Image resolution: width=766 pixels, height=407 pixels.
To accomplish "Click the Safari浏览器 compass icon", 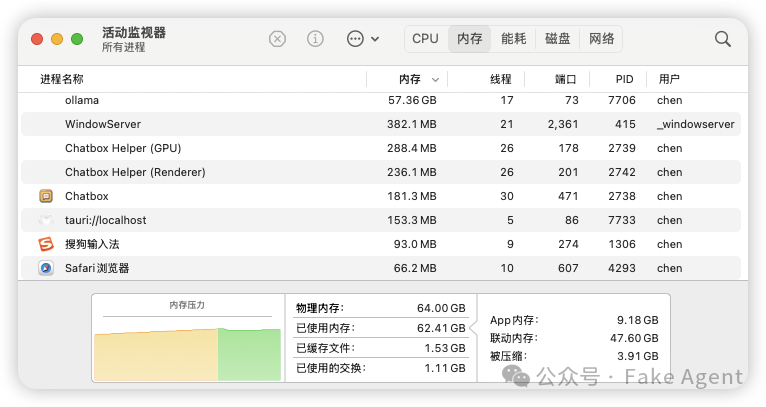I will 46,268.
